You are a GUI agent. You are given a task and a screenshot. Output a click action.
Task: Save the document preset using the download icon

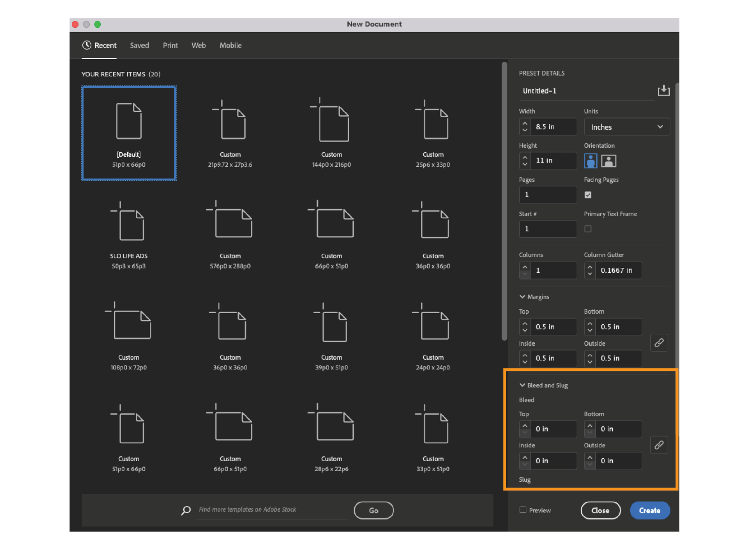(663, 91)
